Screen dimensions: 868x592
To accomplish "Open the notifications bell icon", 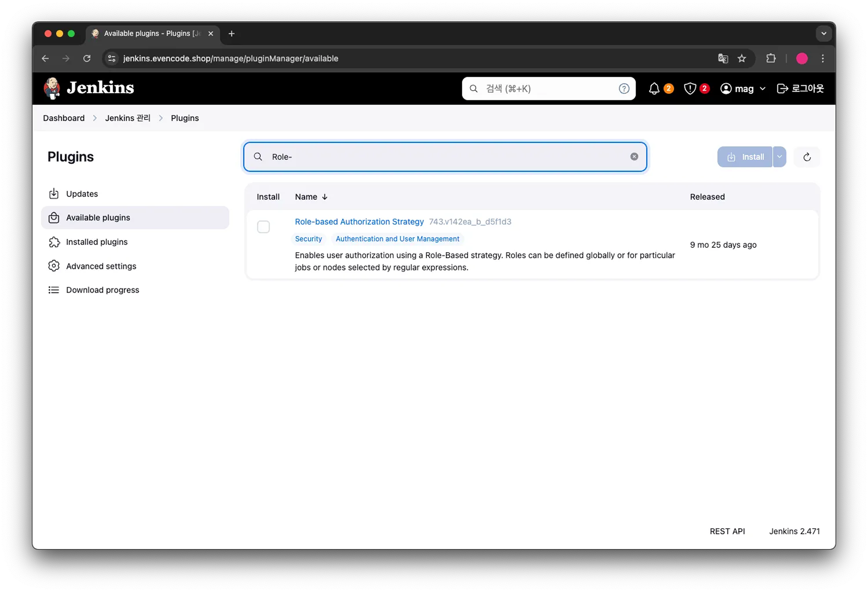I will [x=654, y=89].
